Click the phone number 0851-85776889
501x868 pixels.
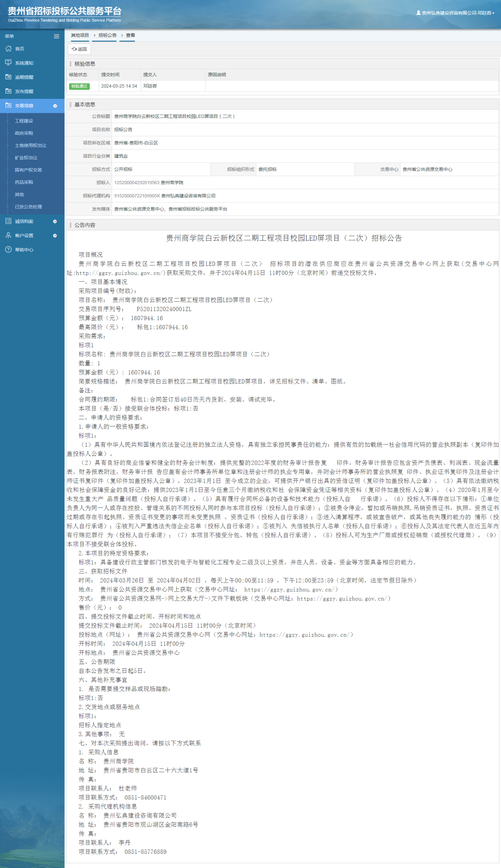[145, 852]
